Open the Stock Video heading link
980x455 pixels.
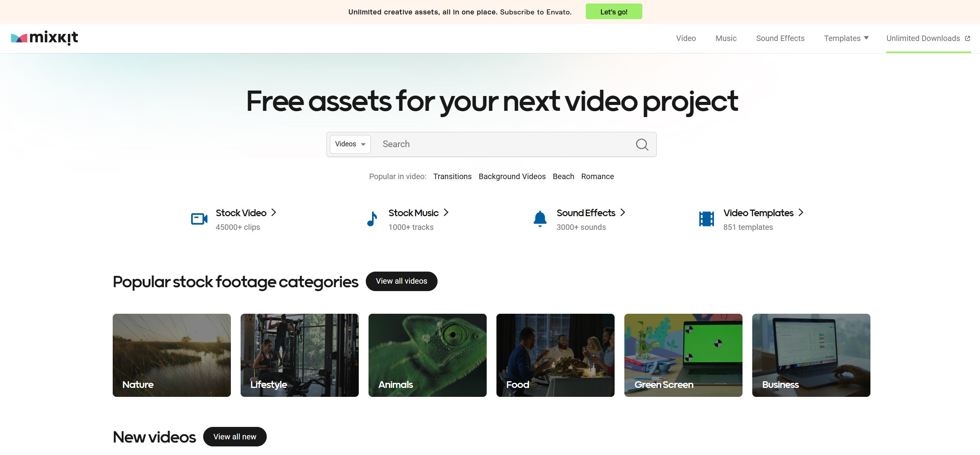click(x=241, y=213)
